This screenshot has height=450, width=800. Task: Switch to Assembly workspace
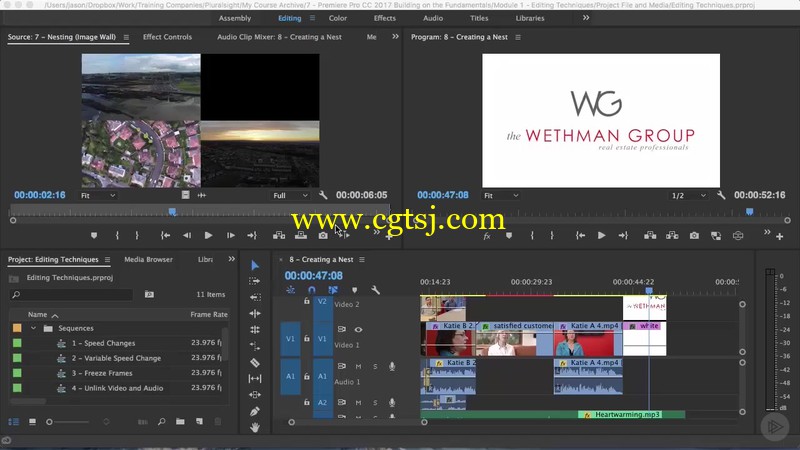click(x=235, y=18)
